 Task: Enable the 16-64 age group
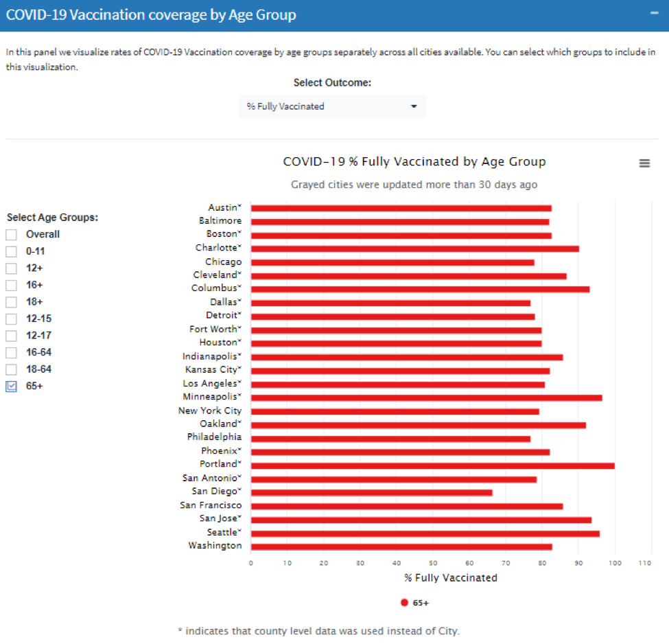pos(10,352)
